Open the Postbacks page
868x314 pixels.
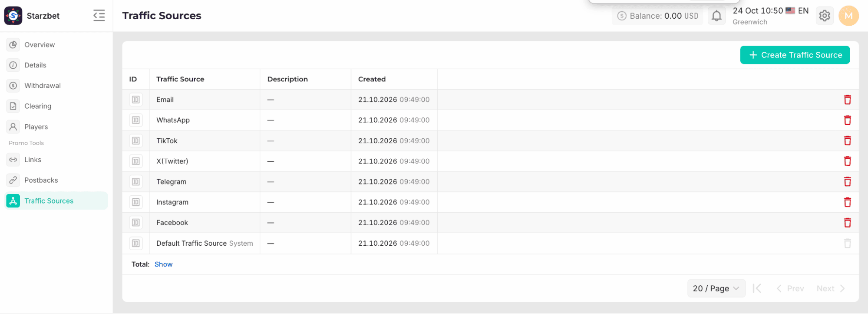point(56,180)
